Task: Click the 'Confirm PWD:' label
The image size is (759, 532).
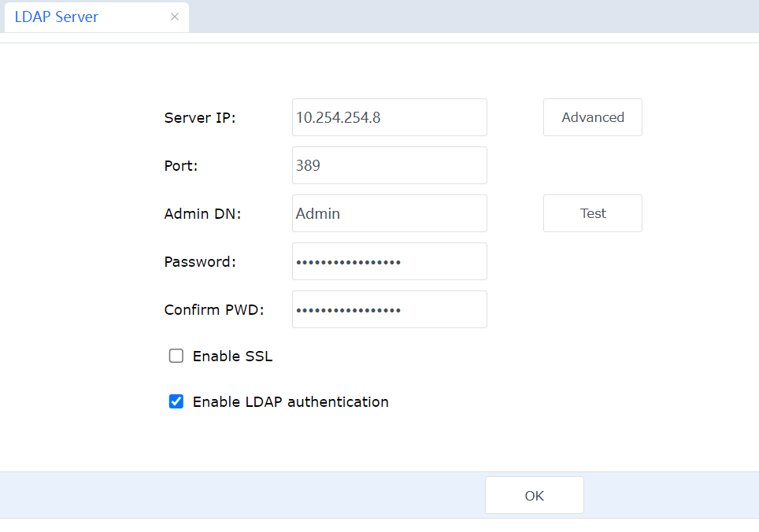Action: click(x=214, y=310)
